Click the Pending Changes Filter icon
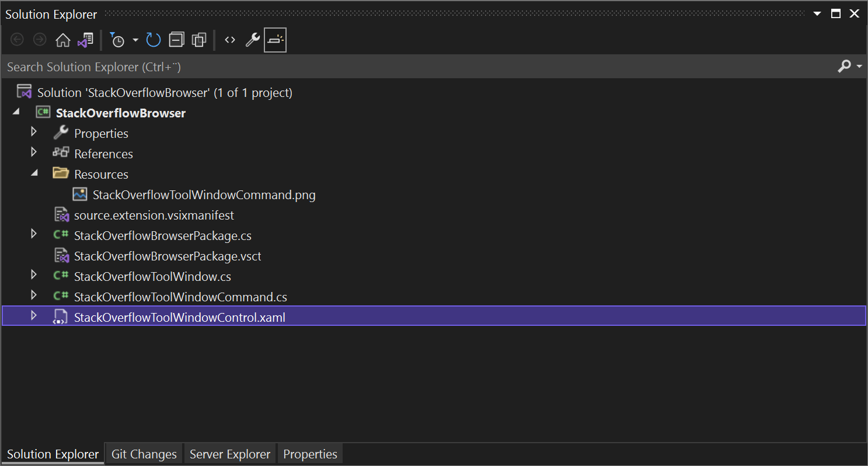This screenshot has height=466, width=868. coord(116,39)
